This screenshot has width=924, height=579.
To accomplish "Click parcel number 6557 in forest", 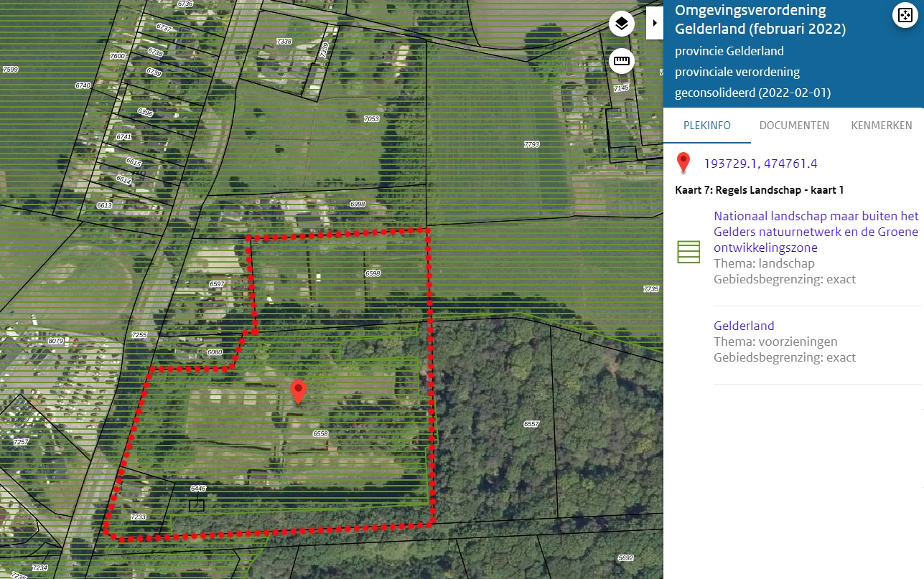I will coord(531,424).
